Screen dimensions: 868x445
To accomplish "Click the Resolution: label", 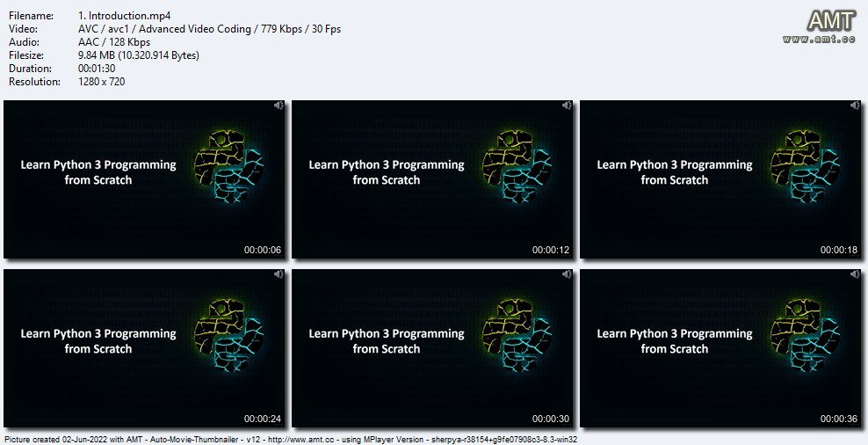I will coord(34,82).
